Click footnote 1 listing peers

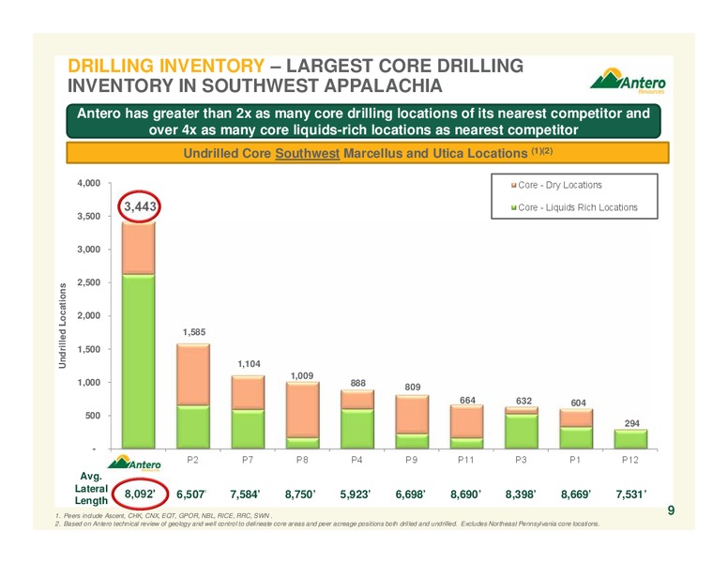[163, 516]
